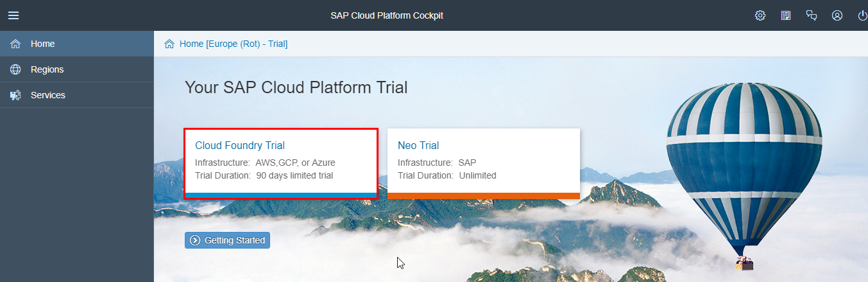
Task: Open the settings gear icon
Action: pos(760,15)
